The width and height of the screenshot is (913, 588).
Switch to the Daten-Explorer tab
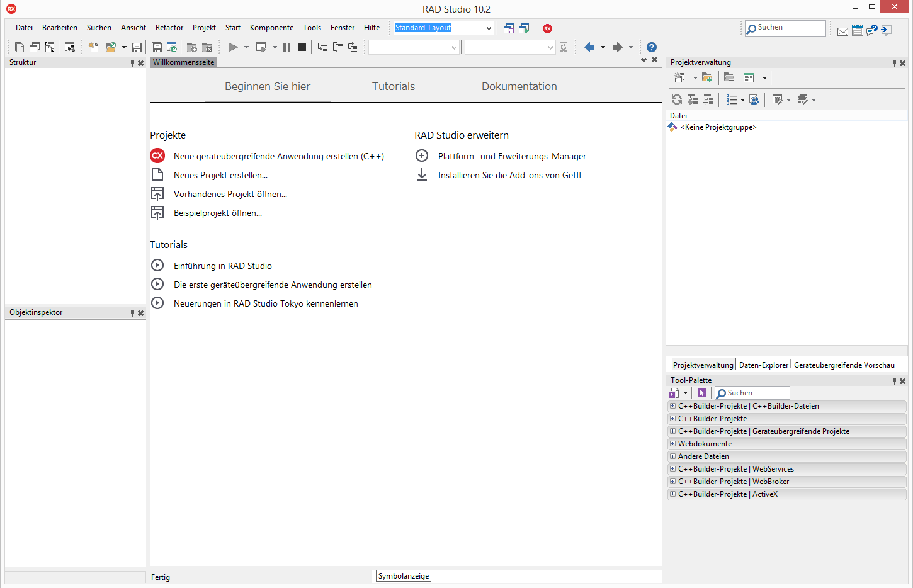pos(763,365)
